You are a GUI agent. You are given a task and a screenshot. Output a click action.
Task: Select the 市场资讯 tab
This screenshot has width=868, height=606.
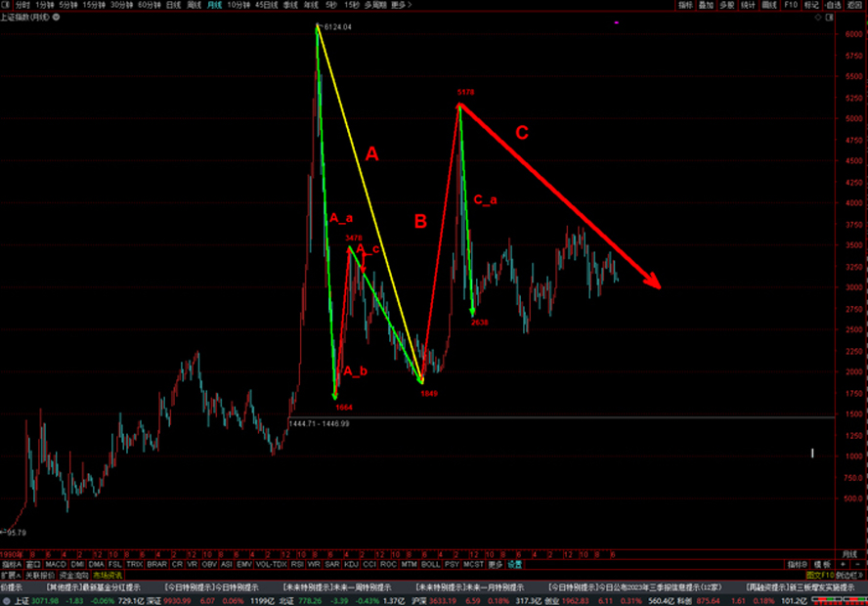(95, 576)
